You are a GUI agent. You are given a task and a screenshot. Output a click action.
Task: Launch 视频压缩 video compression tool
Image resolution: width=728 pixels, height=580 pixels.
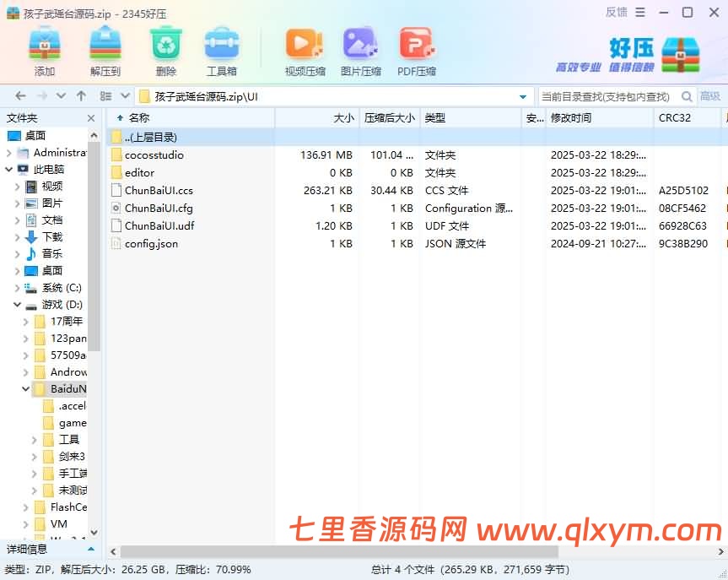coord(305,49)
